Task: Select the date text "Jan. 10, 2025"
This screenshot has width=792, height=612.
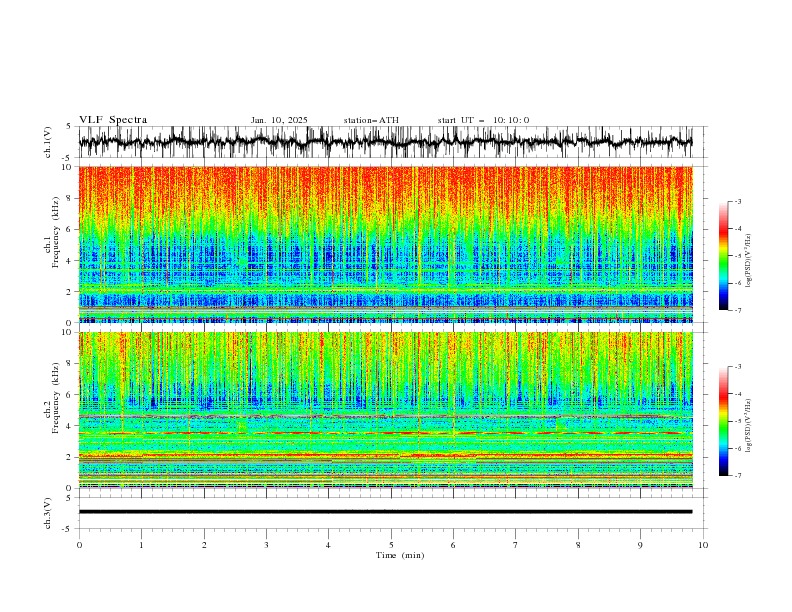Action: coord(279,120)
